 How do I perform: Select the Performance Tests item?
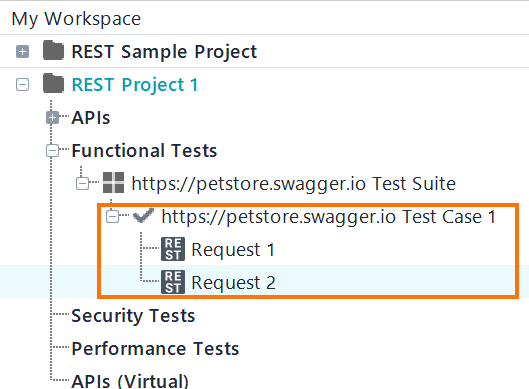tap(155, 349)
